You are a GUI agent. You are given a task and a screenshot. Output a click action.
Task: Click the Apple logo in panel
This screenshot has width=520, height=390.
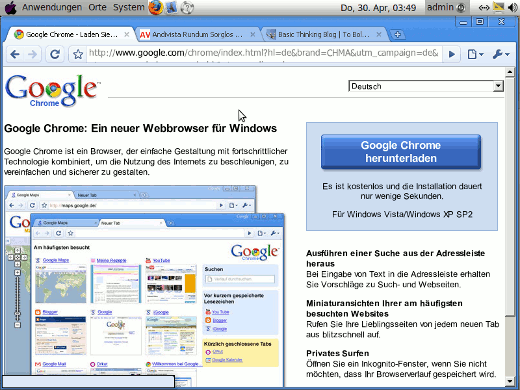10,7
